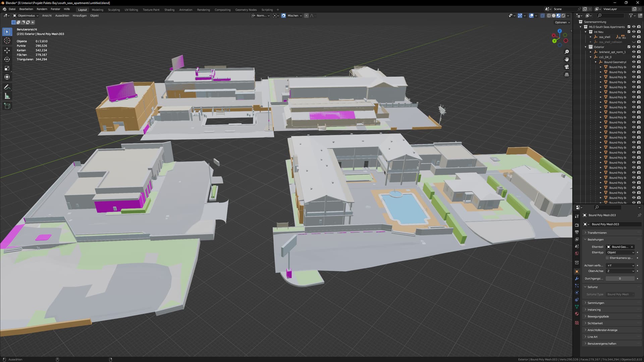This screenshot has width=644, height=362.
Task: Select the Move tool in toolbar
Action: 7,50
